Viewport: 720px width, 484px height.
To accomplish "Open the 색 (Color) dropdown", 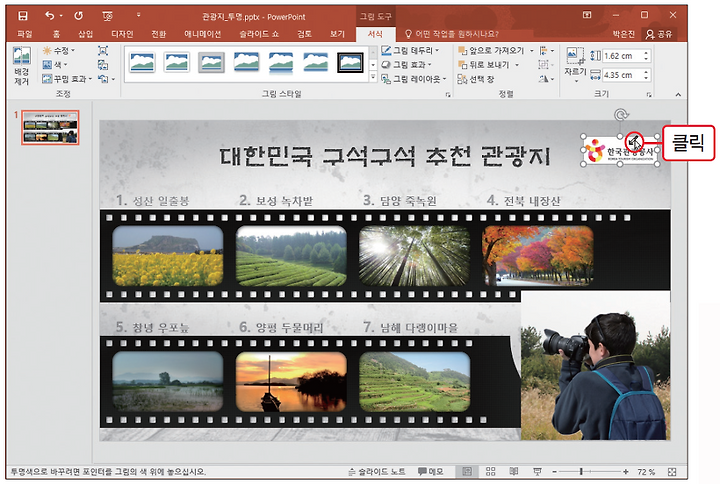I will pyautogui.click(x=55, y=65).
